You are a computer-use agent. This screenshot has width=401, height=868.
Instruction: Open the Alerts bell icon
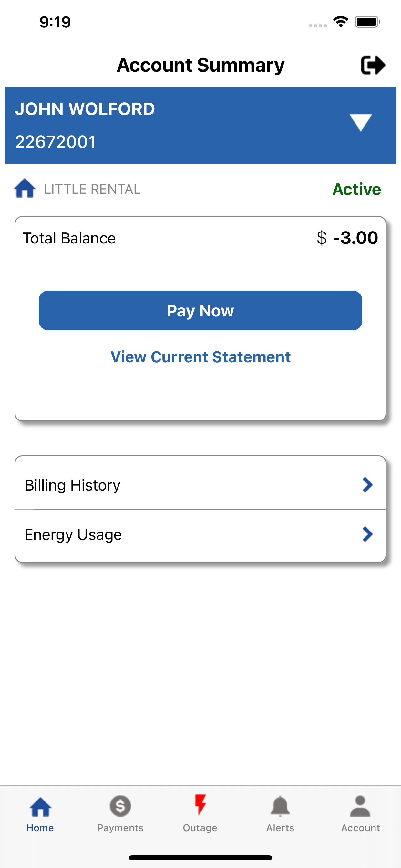point(280,806)
